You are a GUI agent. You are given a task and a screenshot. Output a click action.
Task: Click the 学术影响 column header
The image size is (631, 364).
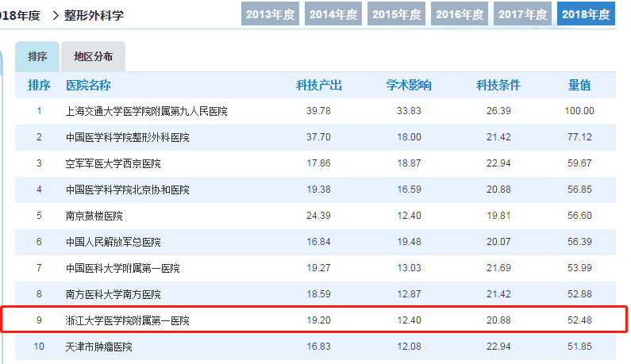pos(409,86)
